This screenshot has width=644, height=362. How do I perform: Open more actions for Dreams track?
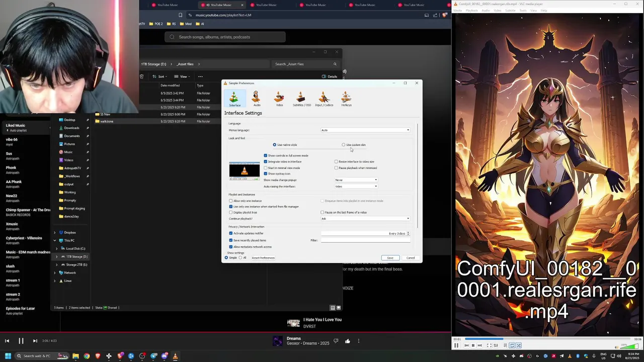tap(359, 341)
